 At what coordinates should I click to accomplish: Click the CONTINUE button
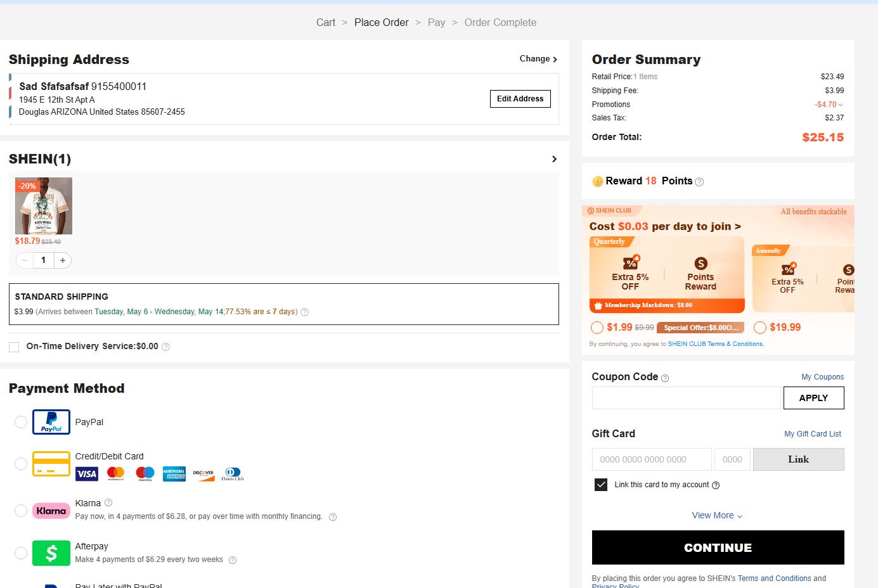[718, 547]
